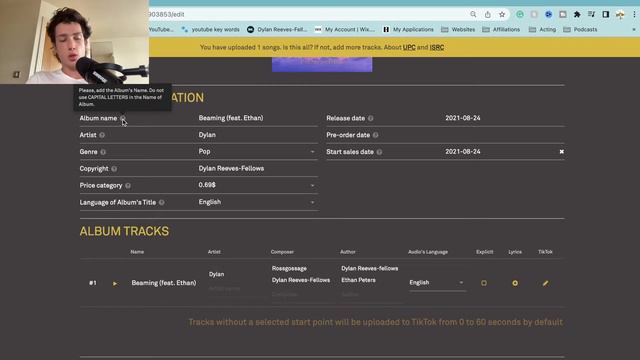Open the media control playlist icon

591,14
